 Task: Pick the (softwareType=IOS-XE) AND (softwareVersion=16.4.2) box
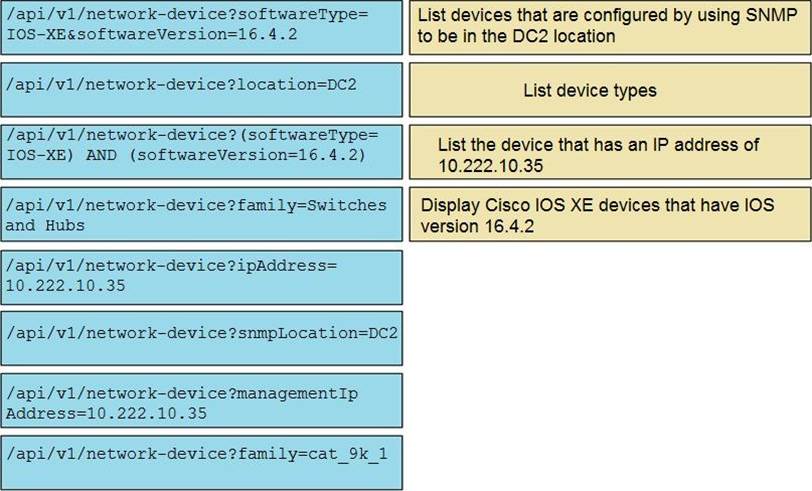[202, 151]
